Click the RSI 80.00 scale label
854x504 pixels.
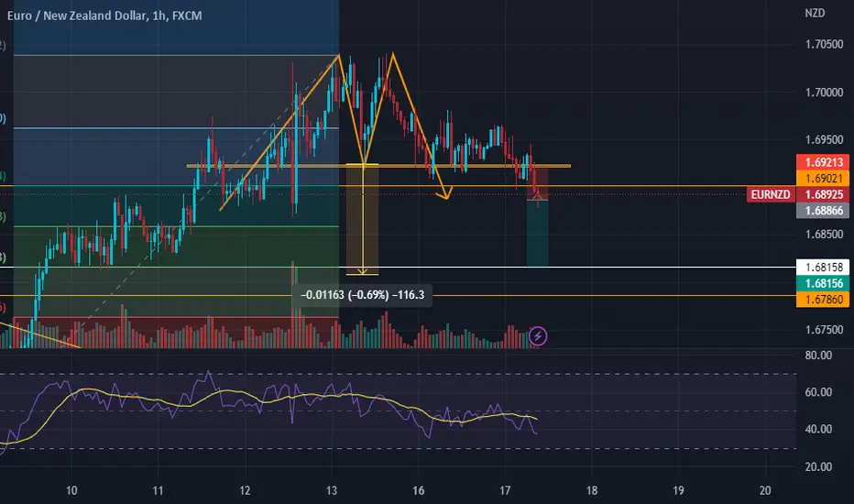(818, 356)
